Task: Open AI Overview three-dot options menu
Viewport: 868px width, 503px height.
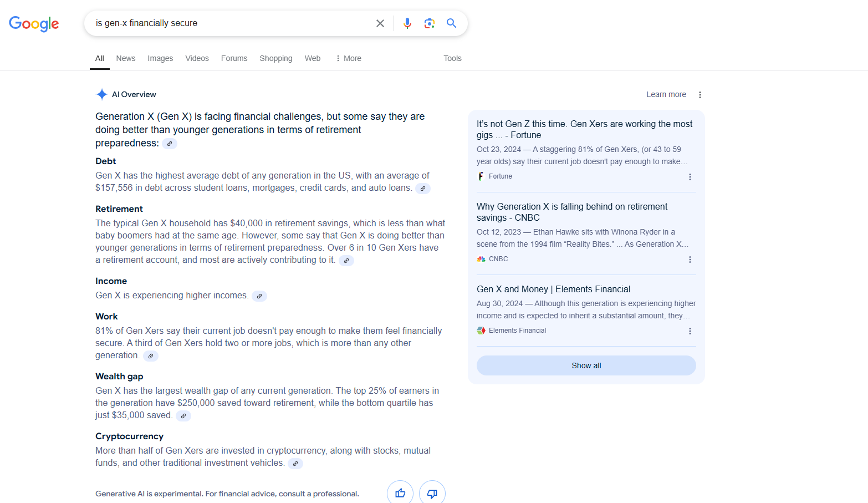Action: click(700, 95)
